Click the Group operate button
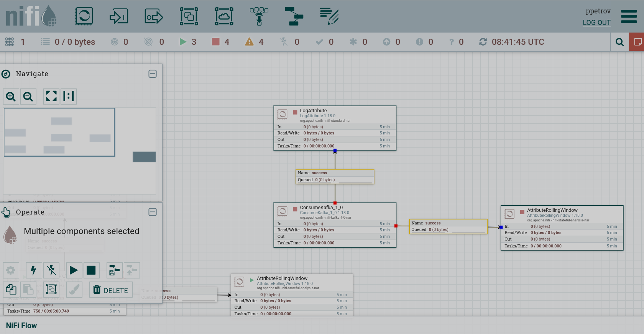This screenshot has width=644, height=334. pyautogui.click(x=51, y=290)
